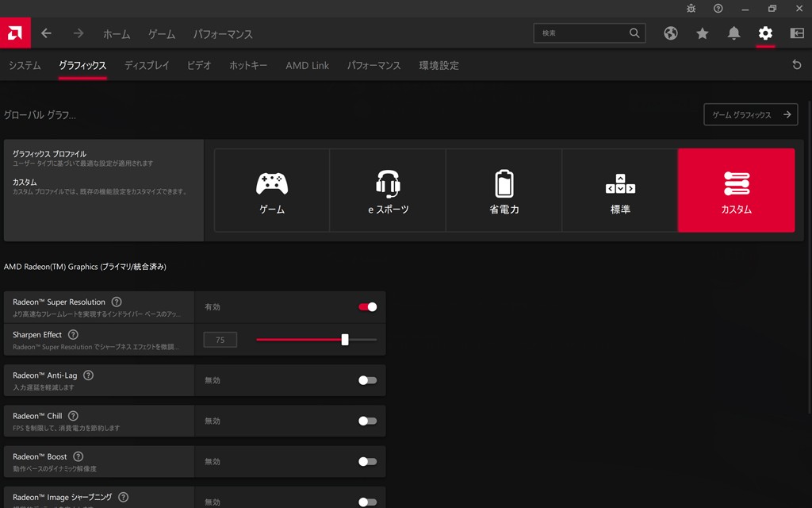Click the AMD logo home icon
This screenshot has width=812, height=508.
(15, 33)
